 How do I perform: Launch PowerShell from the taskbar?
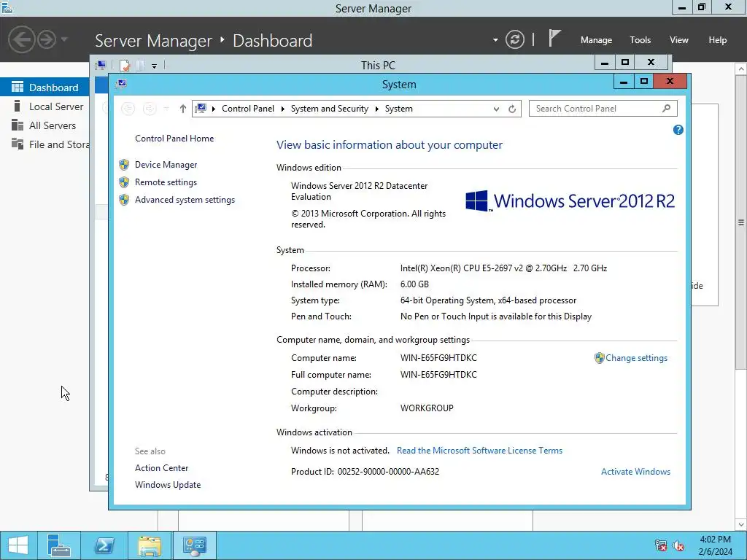(x=104, y=545)
